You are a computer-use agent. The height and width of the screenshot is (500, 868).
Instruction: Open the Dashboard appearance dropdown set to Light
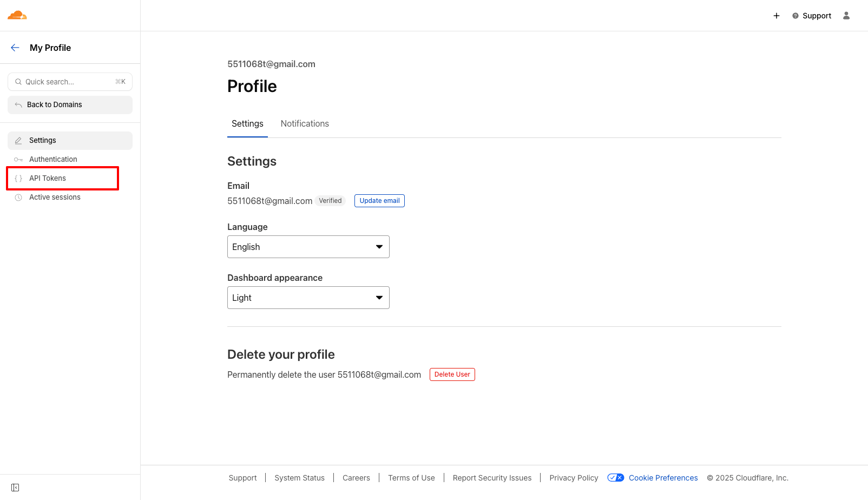point(308,298)
